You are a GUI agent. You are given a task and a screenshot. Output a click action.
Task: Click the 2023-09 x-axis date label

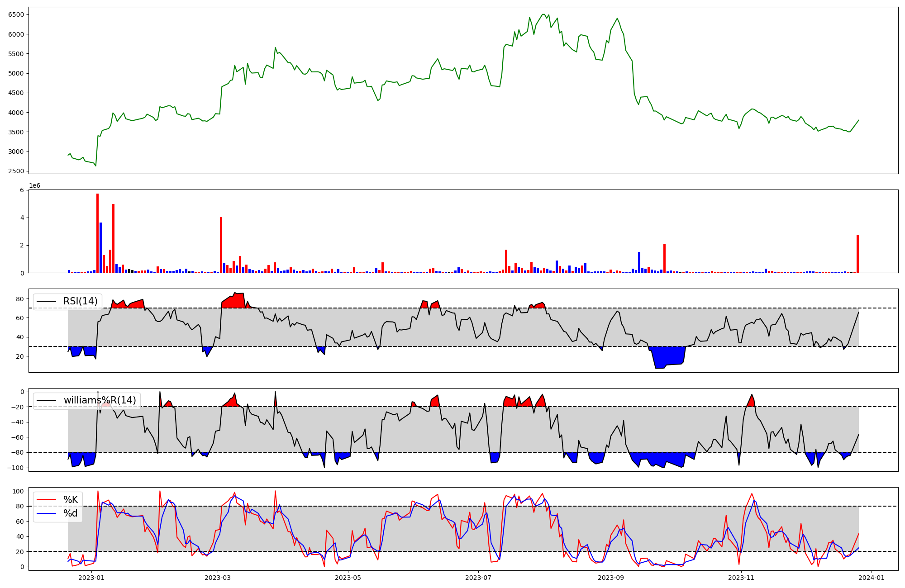611,578
